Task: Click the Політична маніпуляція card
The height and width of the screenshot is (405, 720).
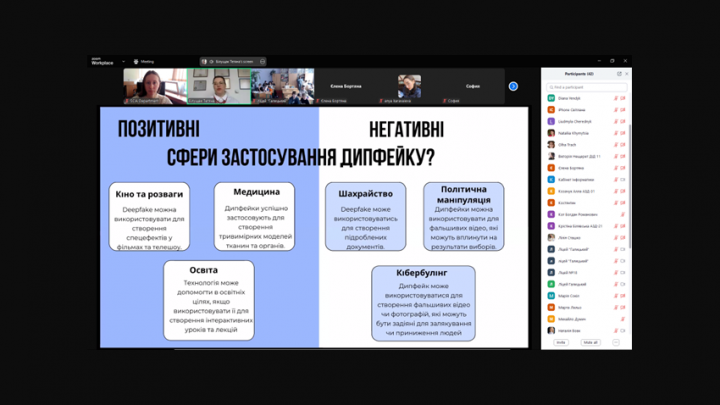Action: click(464, 217)
